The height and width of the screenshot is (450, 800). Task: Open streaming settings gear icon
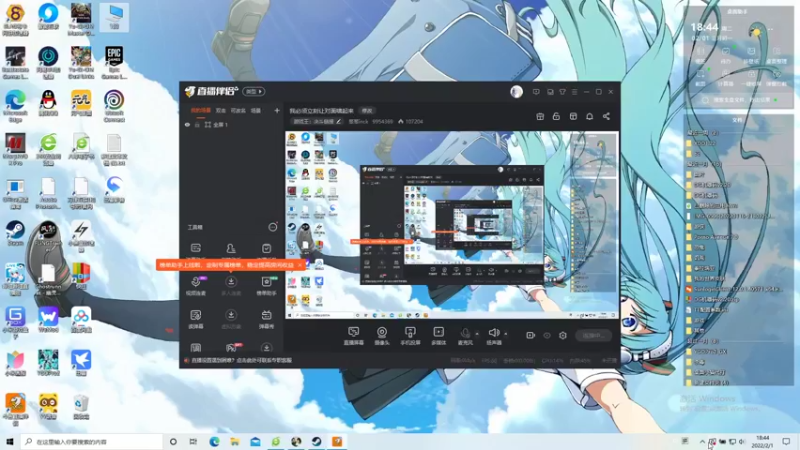tap(563, 335)
